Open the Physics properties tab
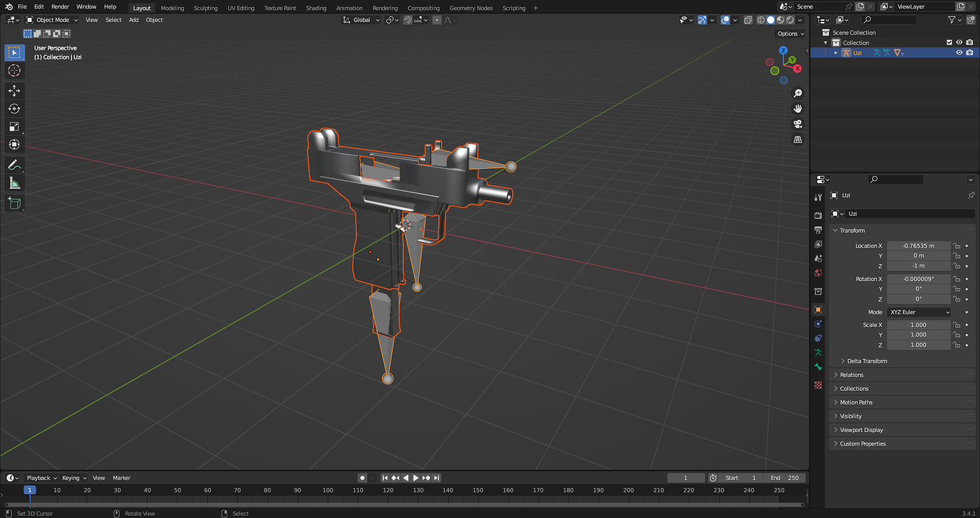 (818, 324)
